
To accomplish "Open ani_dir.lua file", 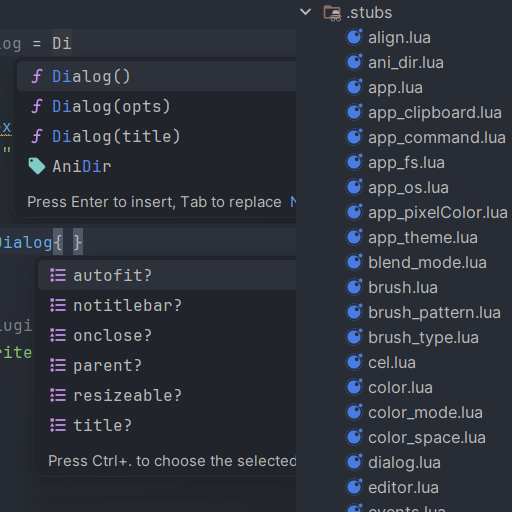I will coord(406,63).
